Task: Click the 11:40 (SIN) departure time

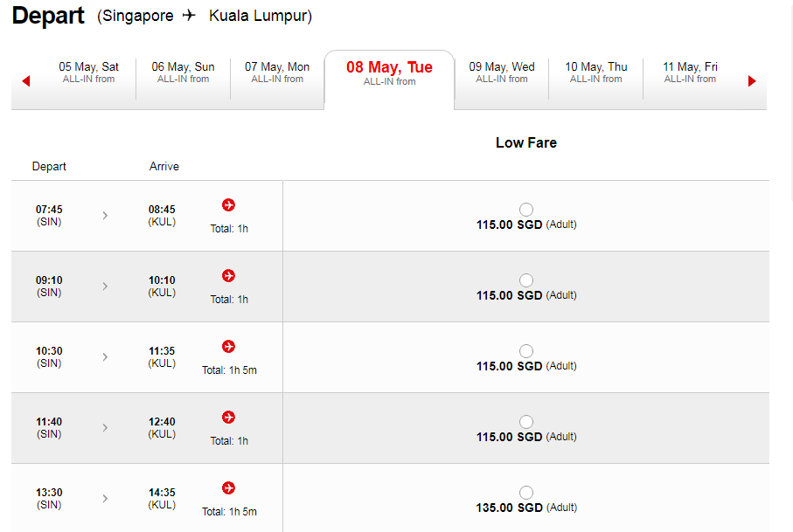Action: (49, 427)
